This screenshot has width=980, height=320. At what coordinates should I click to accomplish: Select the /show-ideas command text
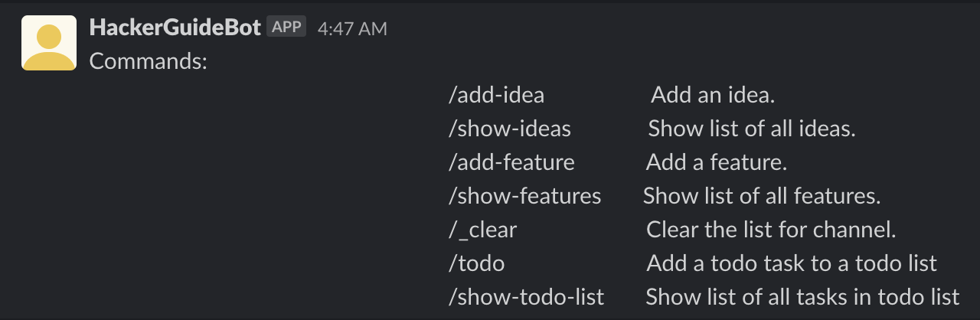[510, 129]
